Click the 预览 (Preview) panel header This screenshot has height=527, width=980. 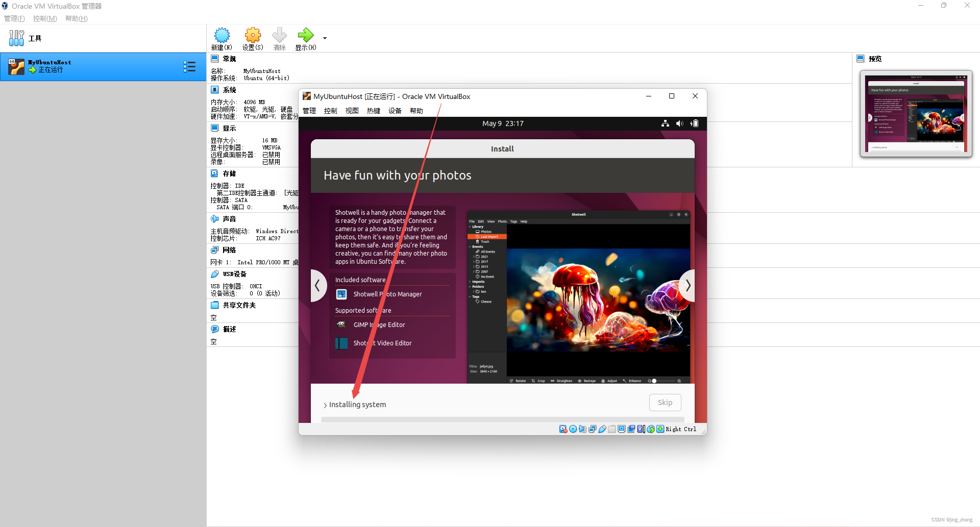click(x=875, y=59)
